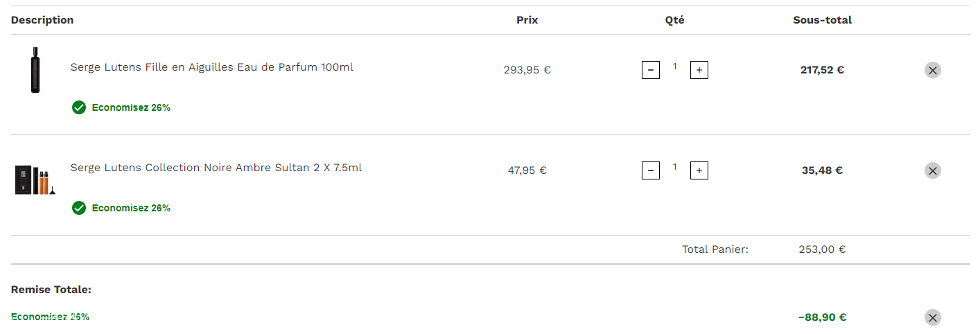The width and height of the screenshot is (980, 334).
Task: Increase quantity of Fille en Aiguilles
Action: [x=699, y=70]
